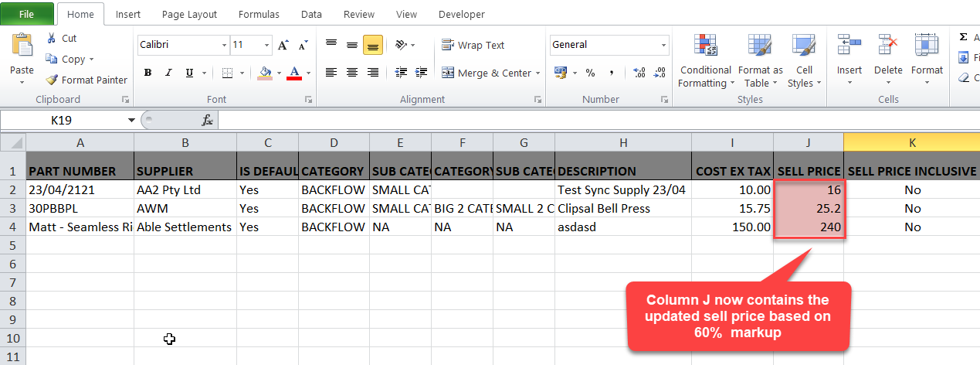The image size is (980, 365).
Task: Expand the General number format dropdown
Action: coord(663,45)
